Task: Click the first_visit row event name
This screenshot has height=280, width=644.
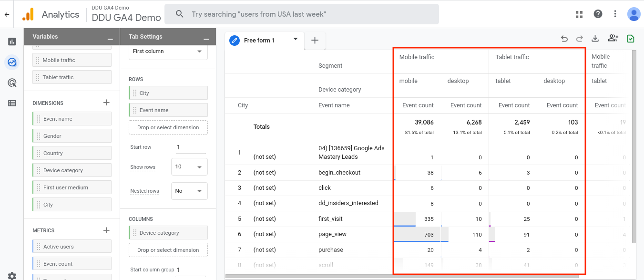Action: [x=330, y=219]
